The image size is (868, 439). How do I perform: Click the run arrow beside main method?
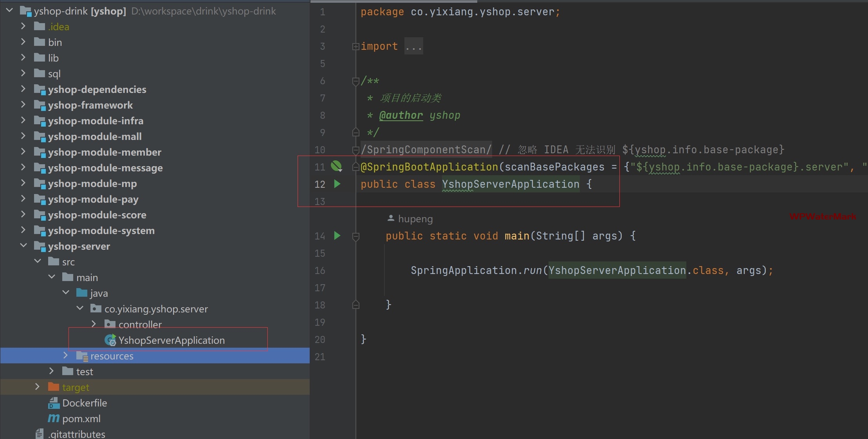(x=337, y=236)
